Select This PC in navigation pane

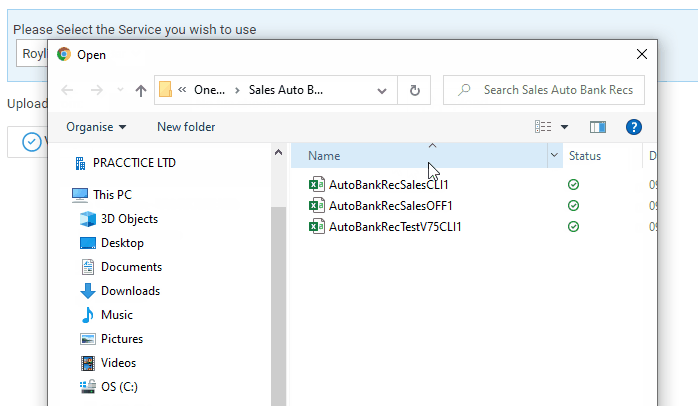pyautogui.click(x=111, y=195)
